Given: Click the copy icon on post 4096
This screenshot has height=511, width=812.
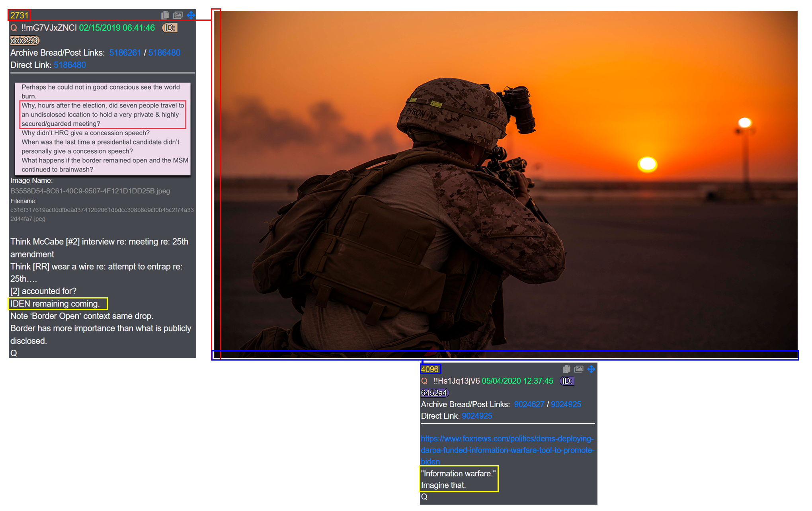Looking at the screenshot, I should click(567, 369).
